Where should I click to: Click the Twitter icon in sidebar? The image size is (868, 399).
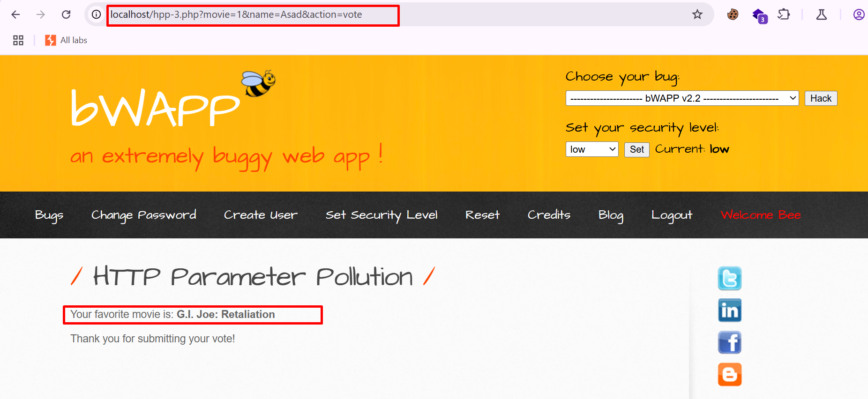(729, 279)
